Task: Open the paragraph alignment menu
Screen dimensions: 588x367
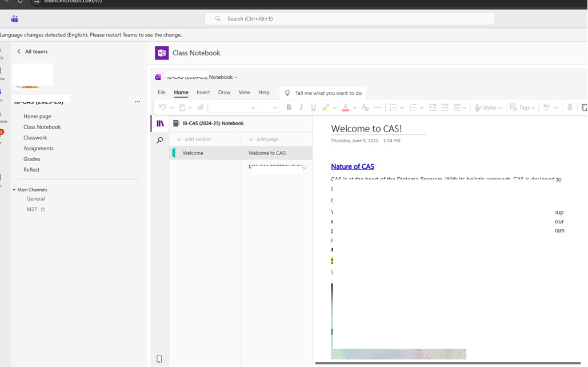Action: 460,107
